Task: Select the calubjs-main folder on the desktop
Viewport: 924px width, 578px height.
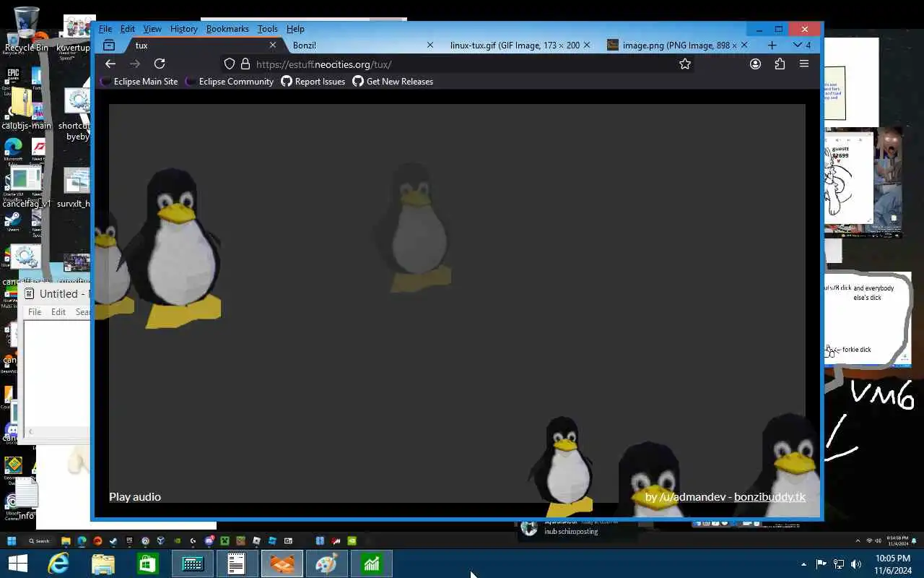Action: tap(25, 108)
